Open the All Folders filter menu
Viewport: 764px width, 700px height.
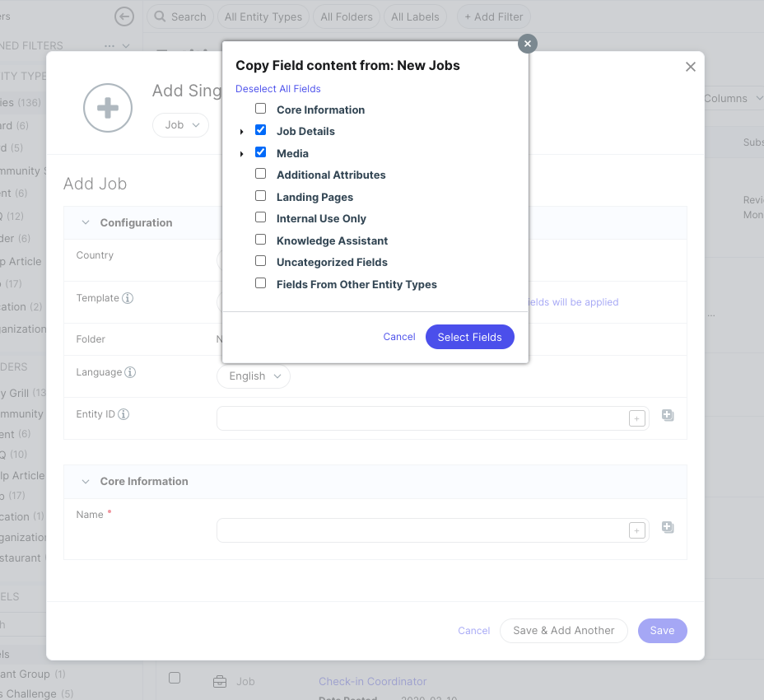tap(346, 16)
